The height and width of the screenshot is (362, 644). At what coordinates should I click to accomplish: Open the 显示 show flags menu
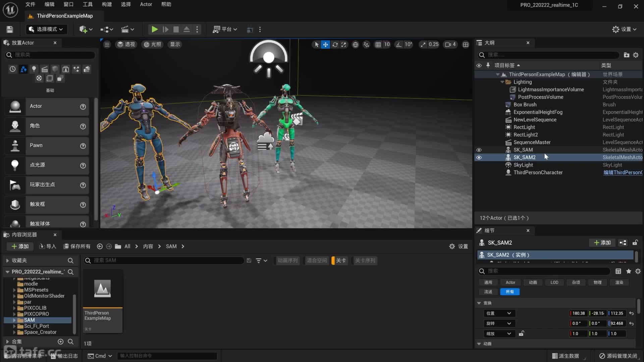[x=175, y=44]
